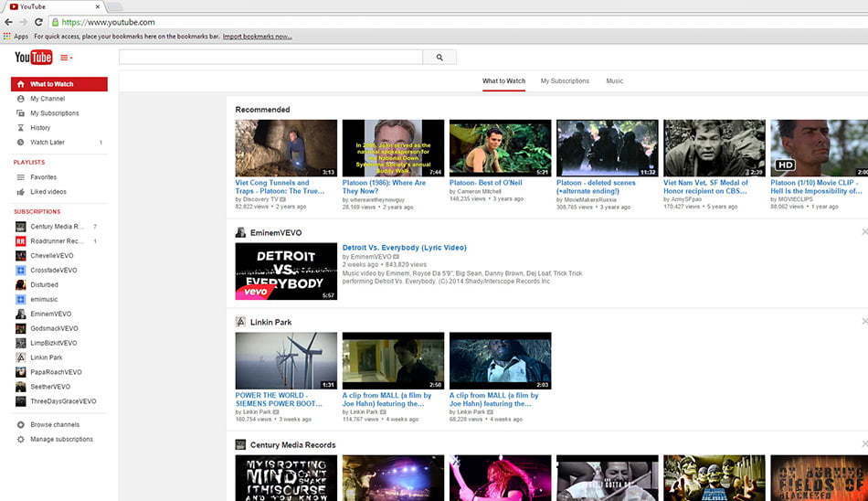This screenshot has width=868, height=501.
Task: Dismiss the Linkin Park section with X
Action: pyautogui.click(x=864, y=321)
